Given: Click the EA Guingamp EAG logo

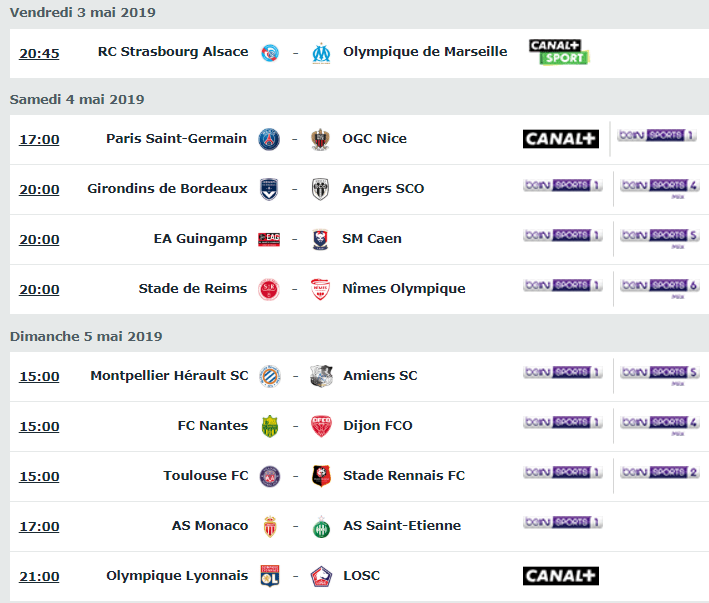Looking at the screenshot, I should [x=269, y=239].
